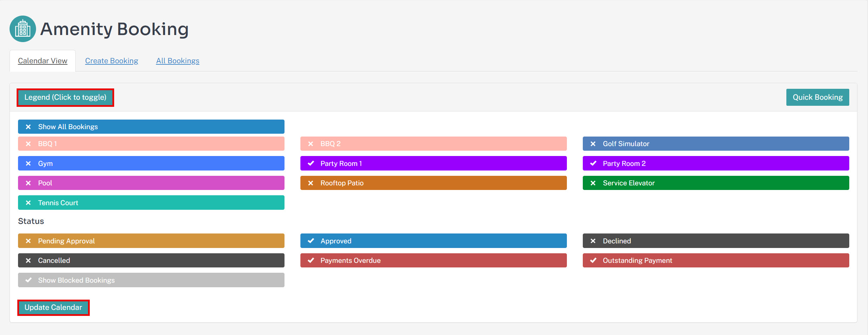This screenshot has width=868, height=335.
Task: Click the X icon beside Service Elevator
Action: tap(593, 183)
